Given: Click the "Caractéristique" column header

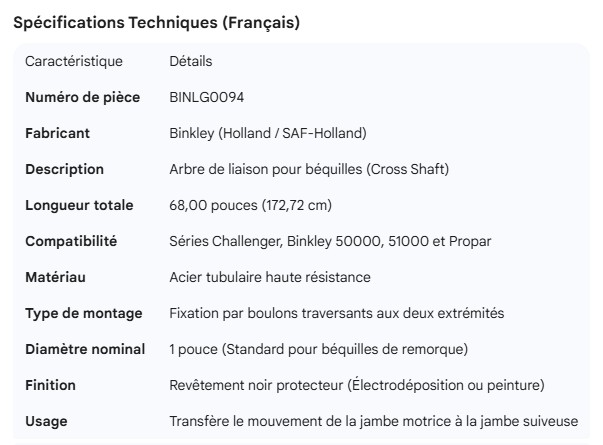Looking at the screenshot, I should (74, 62).
